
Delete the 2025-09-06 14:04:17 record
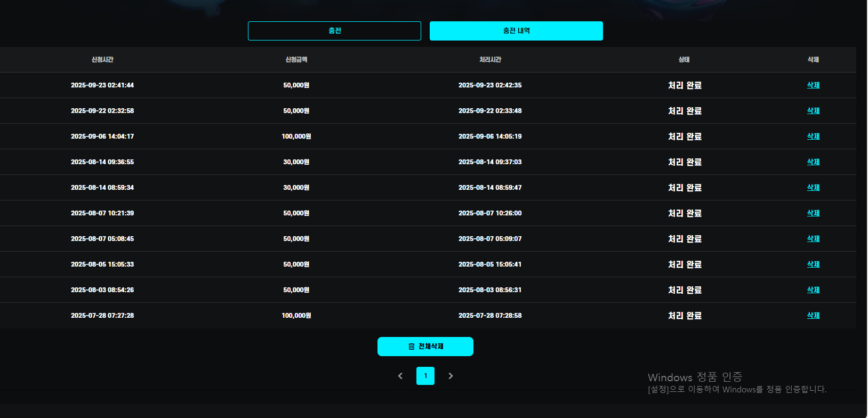tap(813, 136)
